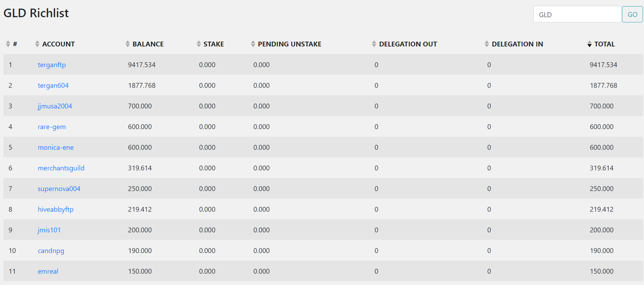Open the rare-gem account
The image size is (644, 285).
pos(52,127)
